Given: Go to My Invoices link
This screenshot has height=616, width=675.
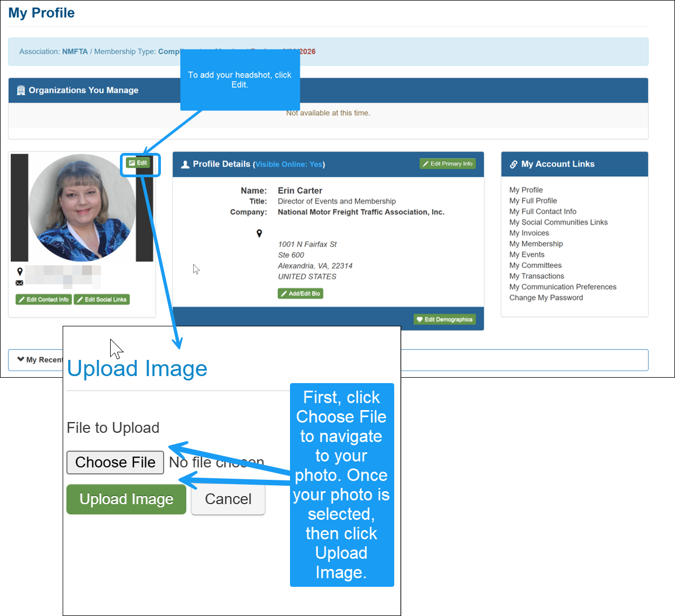Looking at the screenshot, I should point(529,233).
